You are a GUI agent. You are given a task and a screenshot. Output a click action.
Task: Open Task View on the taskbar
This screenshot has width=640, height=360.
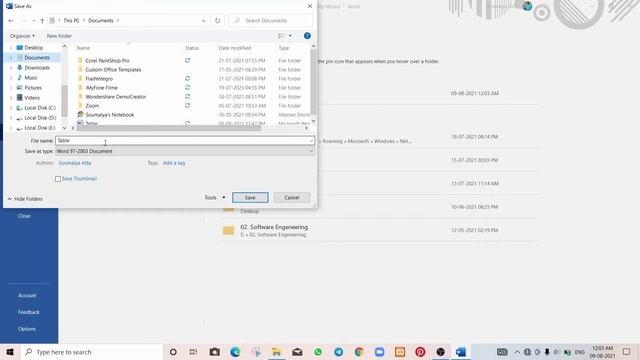[x=193, y=352]
